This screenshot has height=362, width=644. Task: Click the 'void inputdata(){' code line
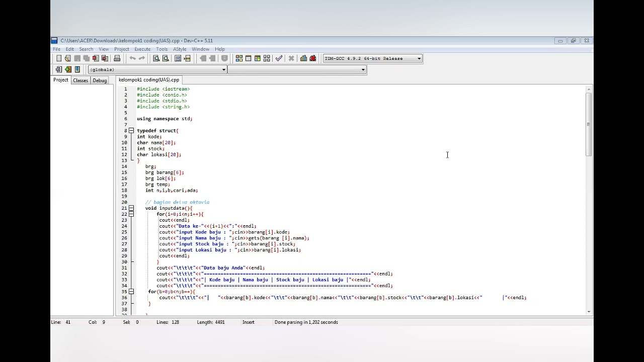point(169,208)
